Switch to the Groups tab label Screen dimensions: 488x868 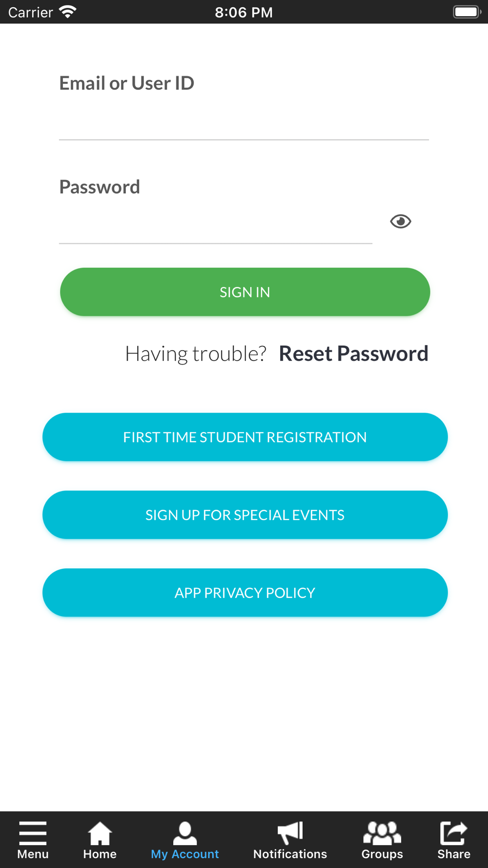pyautogui.click(x=382, y=854)
